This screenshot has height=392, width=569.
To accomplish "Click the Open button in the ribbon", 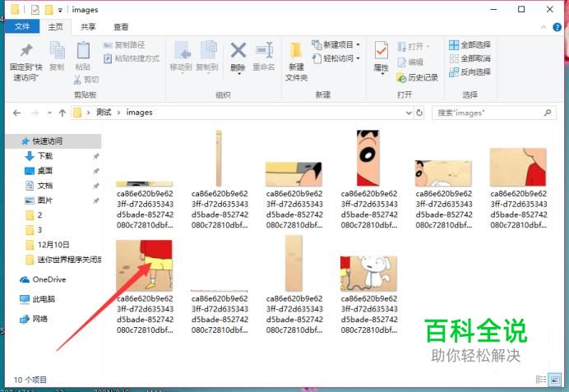I will pyautogui.click(x=414, y=47).
